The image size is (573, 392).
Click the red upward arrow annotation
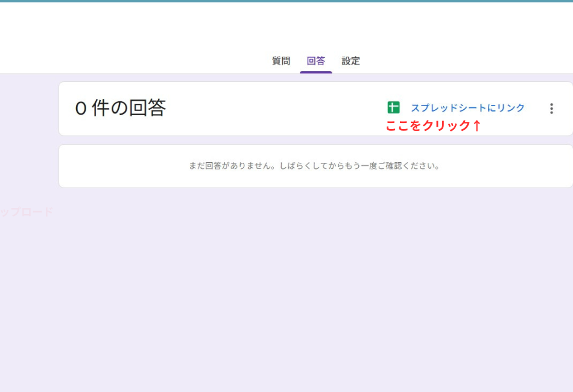pyautogui.click(x=476, y=125)
